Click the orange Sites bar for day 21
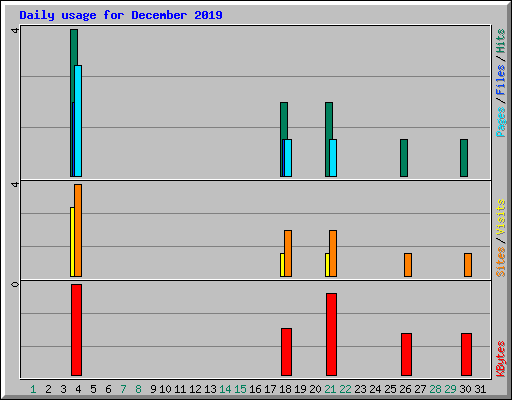The width and height of the screenshot is (512, 400). (333, 253)
